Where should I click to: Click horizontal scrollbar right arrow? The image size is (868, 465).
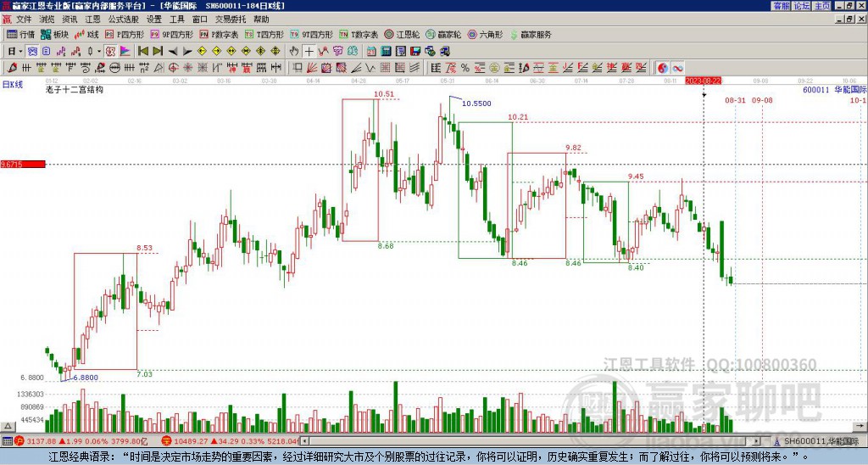point(756,441)
